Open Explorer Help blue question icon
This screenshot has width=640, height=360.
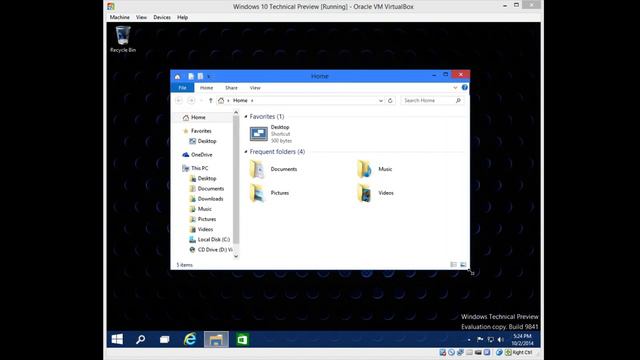coord(464,88)
